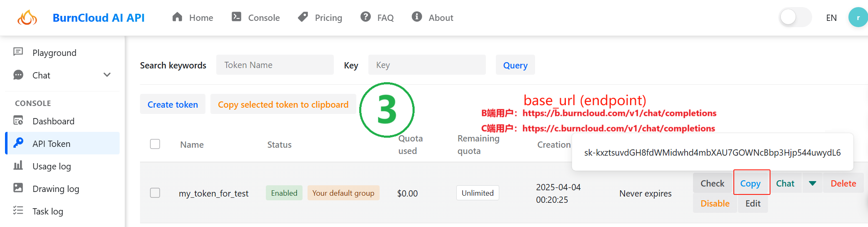This screenshot has width=868, height=227.
Task: Click the Create token button
Action: (173, 104)
